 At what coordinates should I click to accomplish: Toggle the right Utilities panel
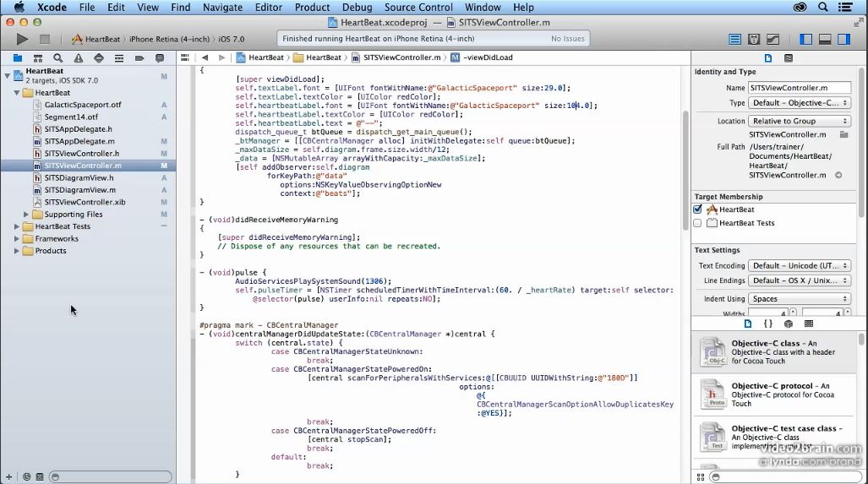[x=843, y=39]
